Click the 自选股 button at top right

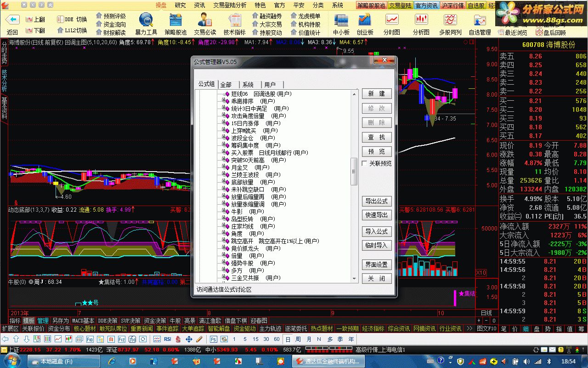476,6
